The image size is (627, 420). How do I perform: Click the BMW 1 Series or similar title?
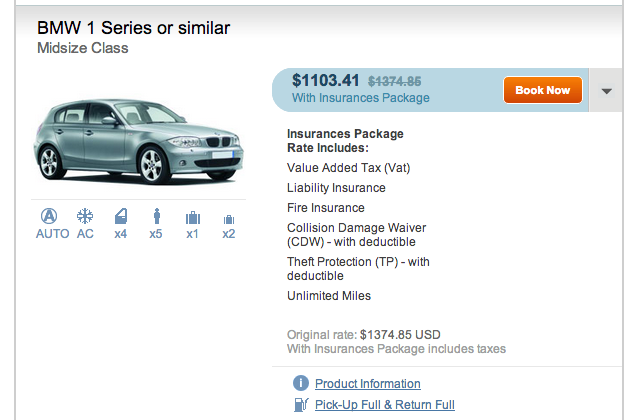pos(133,28)
